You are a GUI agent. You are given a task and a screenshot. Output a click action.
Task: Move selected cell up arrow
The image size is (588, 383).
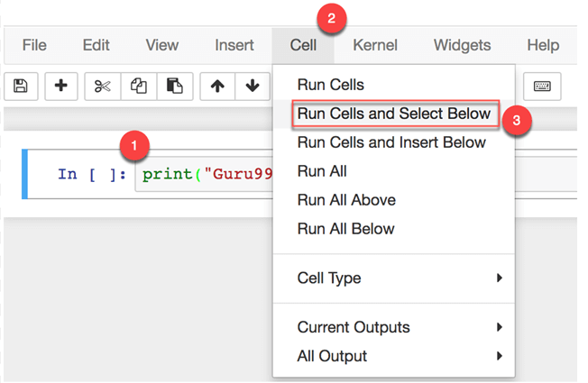(217, 86)
